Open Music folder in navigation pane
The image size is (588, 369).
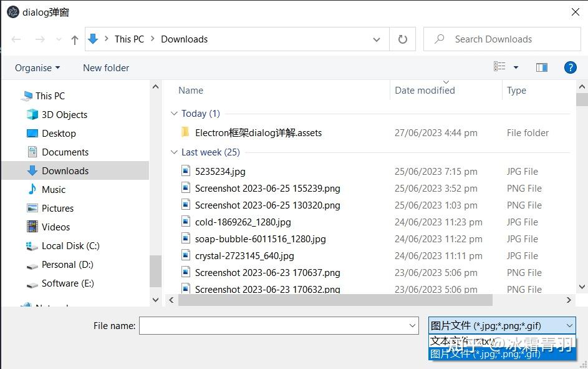[x=54, y=190]
